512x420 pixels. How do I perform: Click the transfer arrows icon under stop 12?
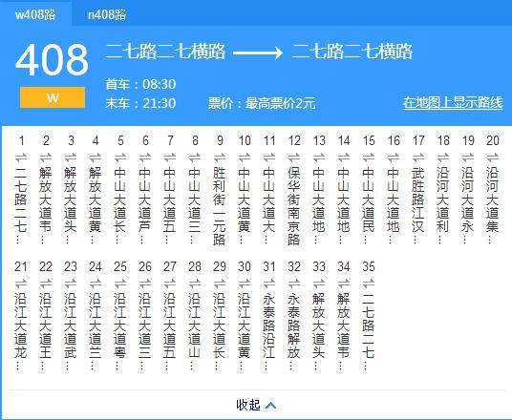point(294,157)
